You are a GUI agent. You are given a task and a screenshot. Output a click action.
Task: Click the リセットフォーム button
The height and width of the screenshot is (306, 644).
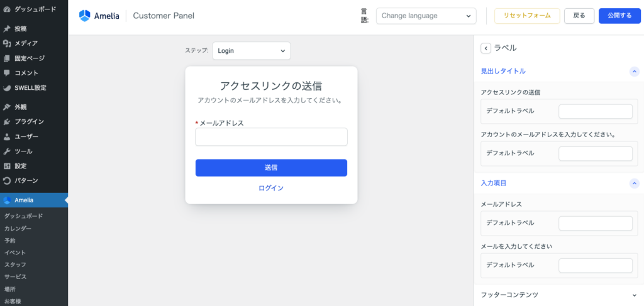(x=526, y=16)
